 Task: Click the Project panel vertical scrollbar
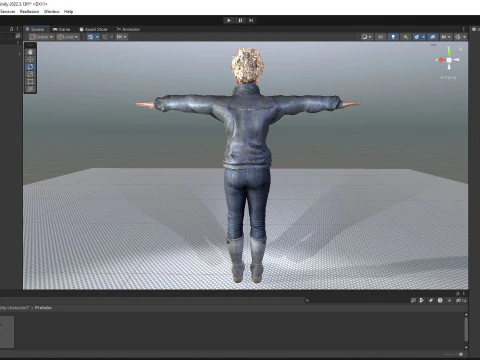(466, 330)
